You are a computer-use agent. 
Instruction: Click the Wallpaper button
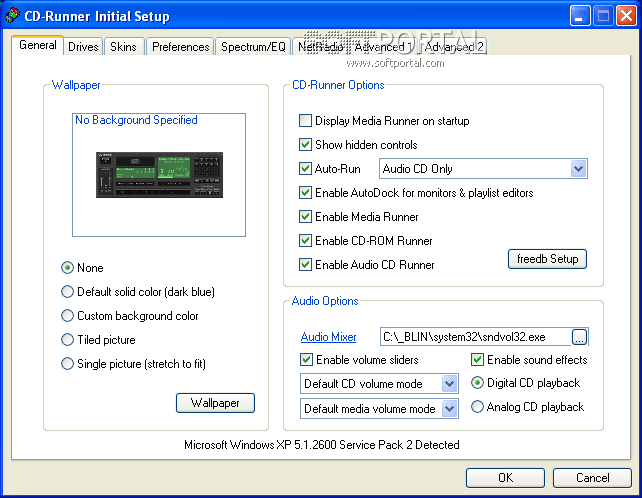click(215, 403)
